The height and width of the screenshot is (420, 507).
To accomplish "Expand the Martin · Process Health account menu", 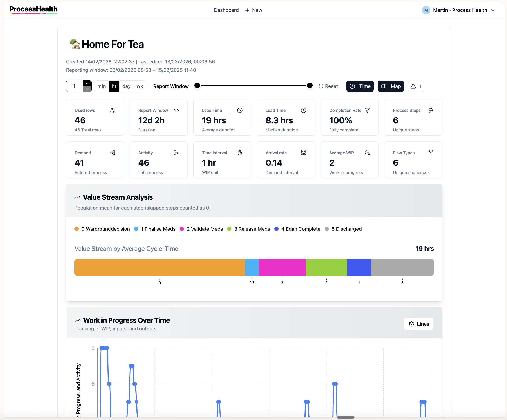I will click(x=458, y=10).
